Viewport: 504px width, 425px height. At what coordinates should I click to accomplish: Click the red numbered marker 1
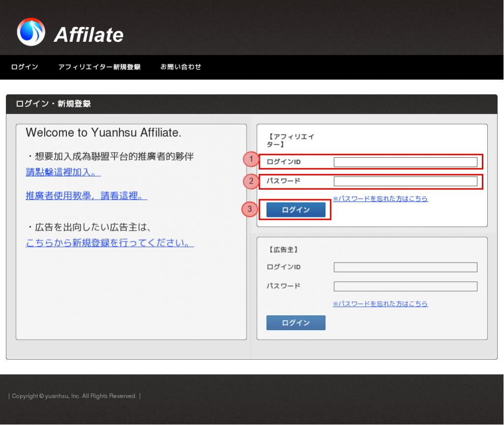(251, 159)
